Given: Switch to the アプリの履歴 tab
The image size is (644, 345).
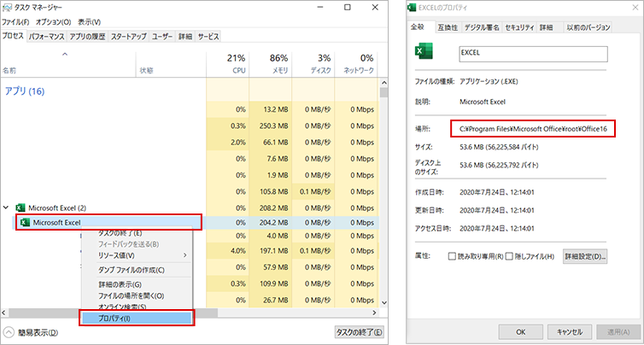Looking at the screenshot, I should coord(87,37).
